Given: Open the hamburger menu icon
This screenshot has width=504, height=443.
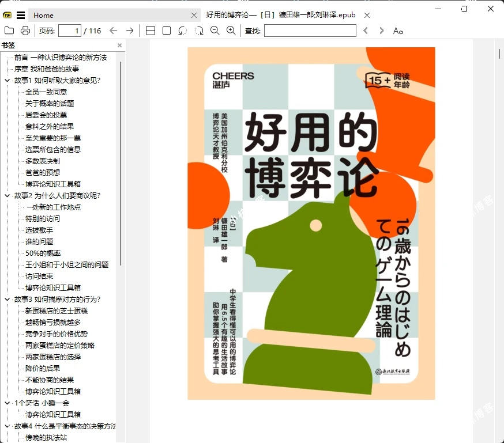Looking at the screenshot, I should point(21,15).
